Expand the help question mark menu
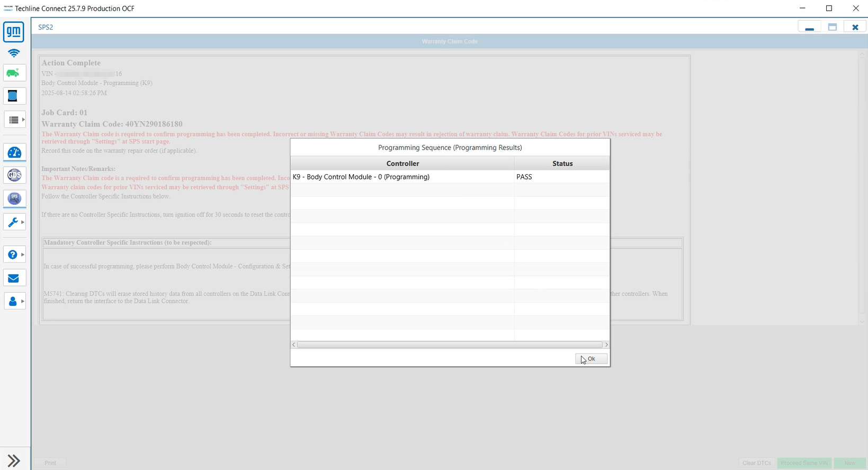The height and width of the screenshot is (470, 868). [14, 255]
